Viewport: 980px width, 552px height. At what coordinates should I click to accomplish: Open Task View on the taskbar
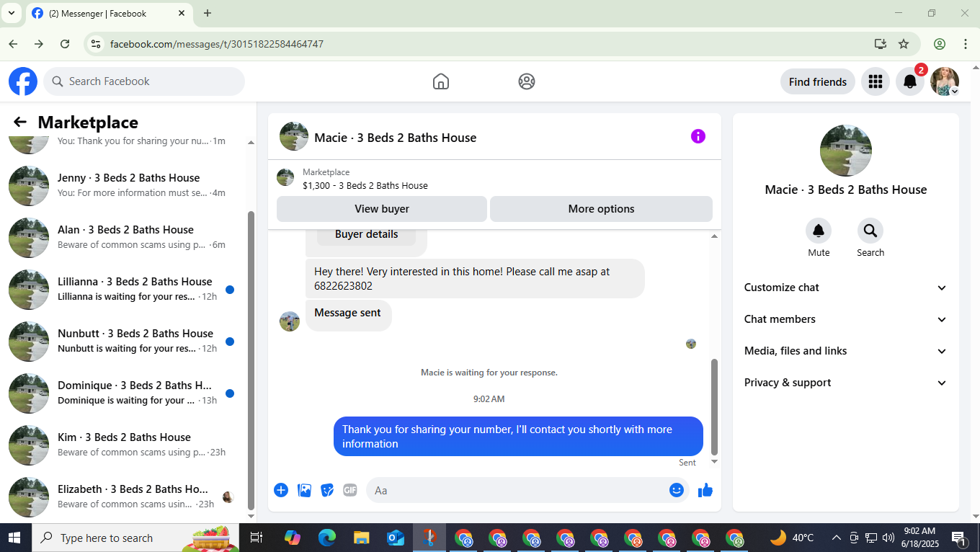(x=256, y=538)
